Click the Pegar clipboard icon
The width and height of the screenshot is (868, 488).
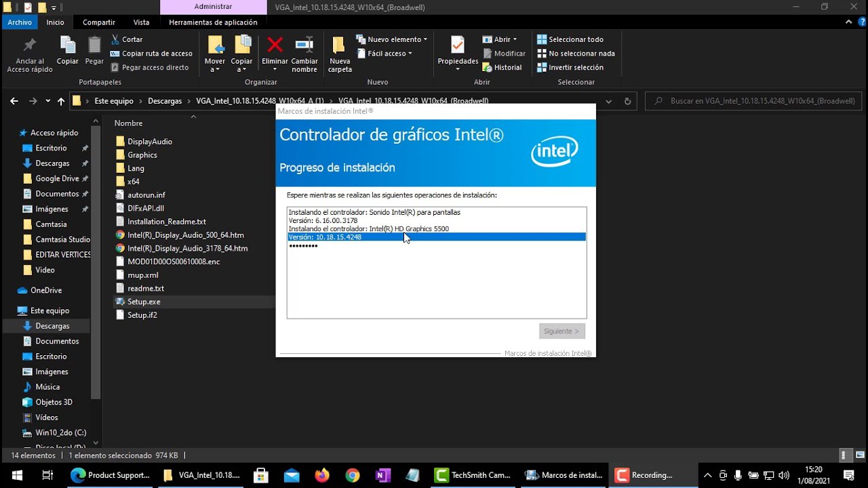click(x=94, y=45)
